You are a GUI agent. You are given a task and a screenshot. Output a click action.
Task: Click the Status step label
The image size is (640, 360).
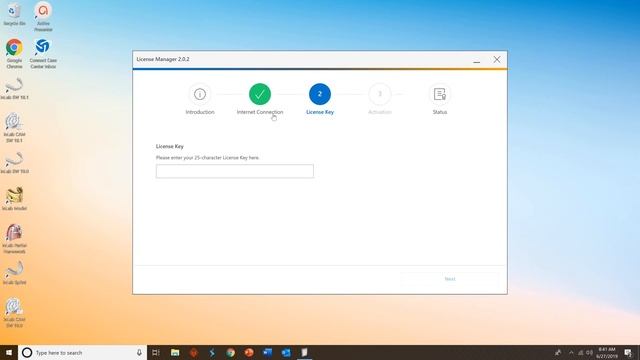pos(440,112)
